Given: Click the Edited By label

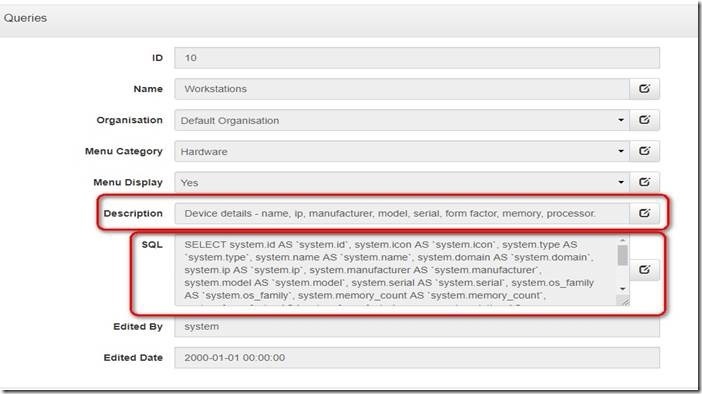Looking at the screenshot, I should (138, 326).
